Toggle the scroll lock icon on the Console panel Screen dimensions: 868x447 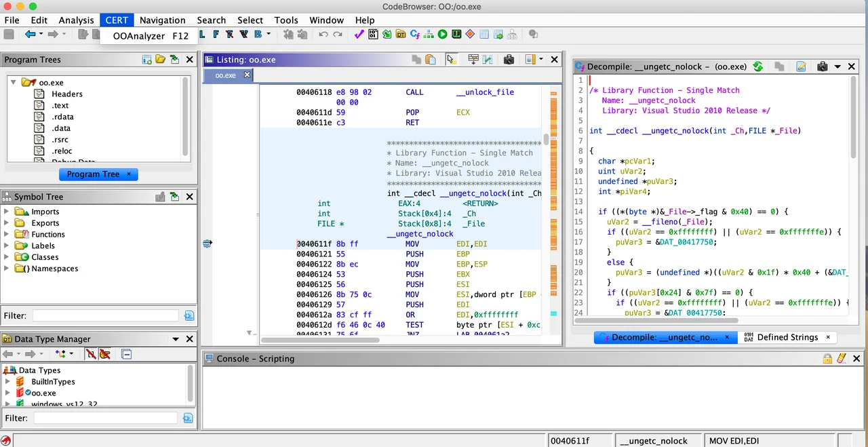[x=828, y=358]
